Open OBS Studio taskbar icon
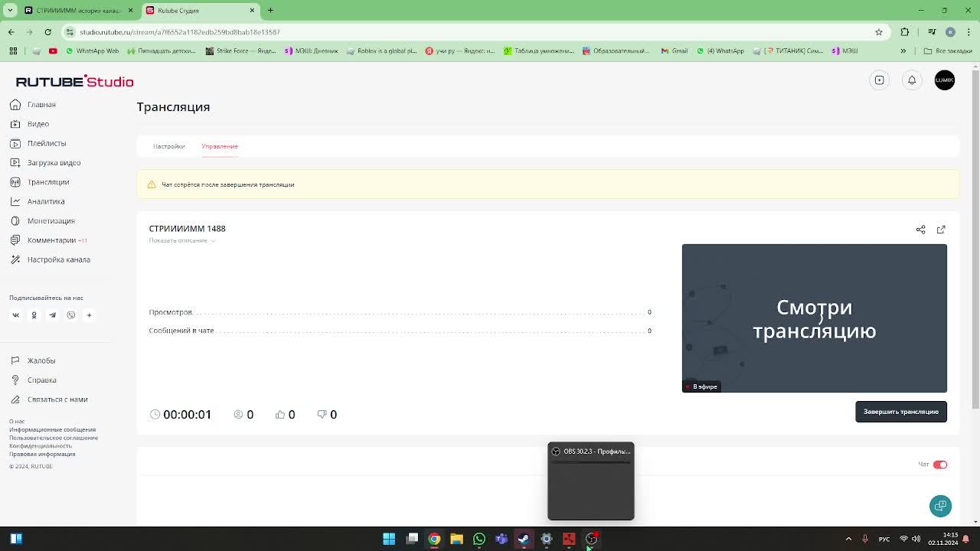Viewport: 980px width, 551px height. [x=591, y=539]
